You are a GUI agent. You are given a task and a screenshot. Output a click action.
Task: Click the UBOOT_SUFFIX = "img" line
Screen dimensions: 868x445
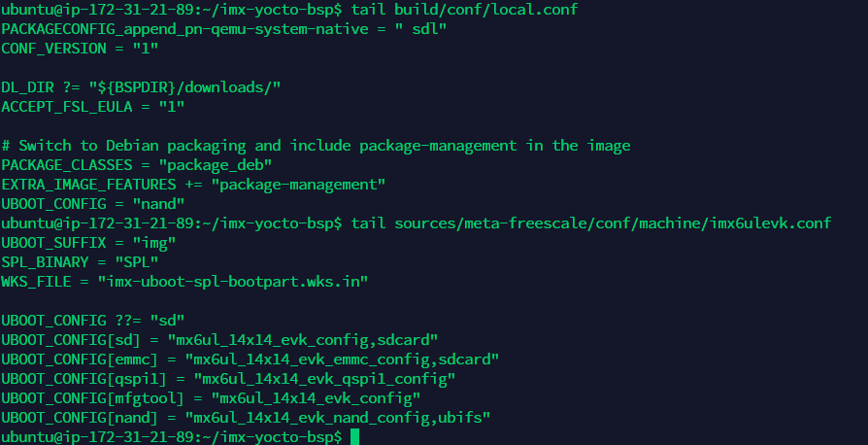88,242
